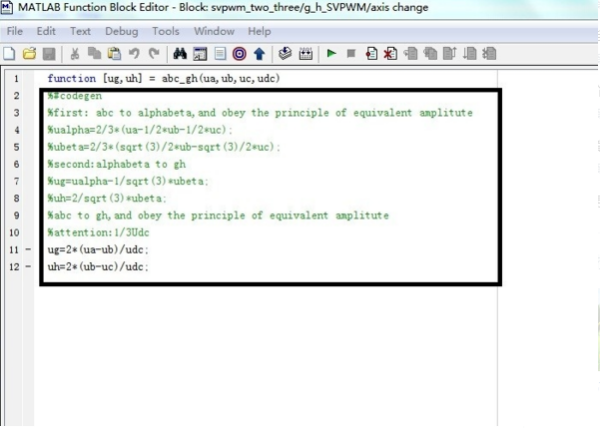600x428 pixels.
Task: Open the Text menu
Action: 80,31
